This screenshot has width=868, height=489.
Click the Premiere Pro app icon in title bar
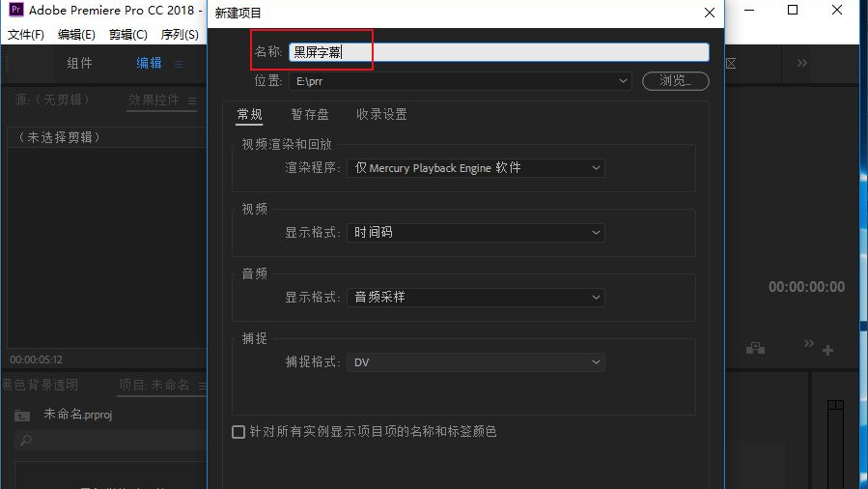coord(14,11)
